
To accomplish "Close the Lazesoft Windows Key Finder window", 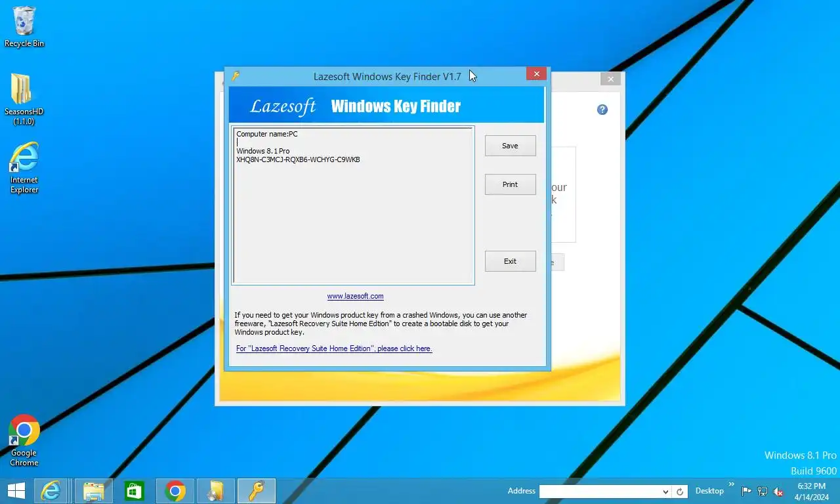I will (536, 74).
